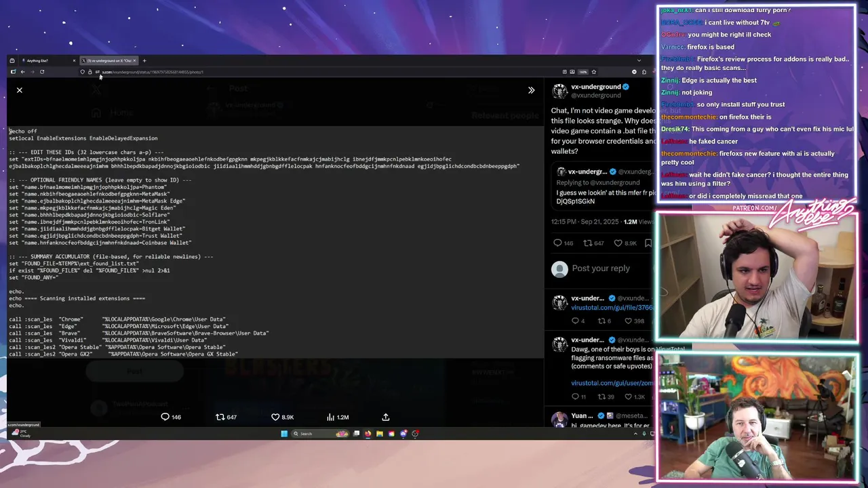Click the shield tracking protection icon in address bar
Image resolution: width=868 pixels, height=488 pixels.
coord(82,72)
